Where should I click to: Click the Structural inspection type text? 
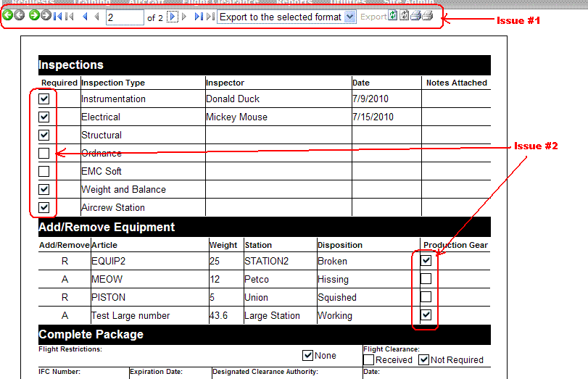point(102,135)
